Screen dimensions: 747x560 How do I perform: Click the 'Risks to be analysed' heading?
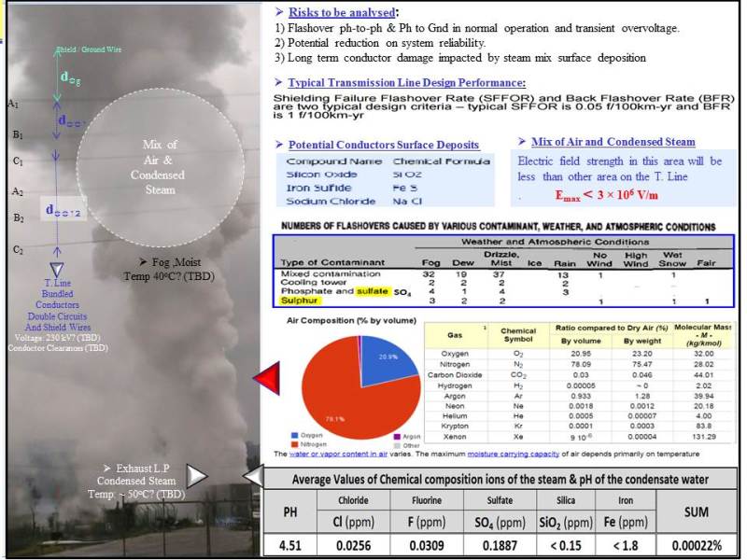click(x=342, y=12)
